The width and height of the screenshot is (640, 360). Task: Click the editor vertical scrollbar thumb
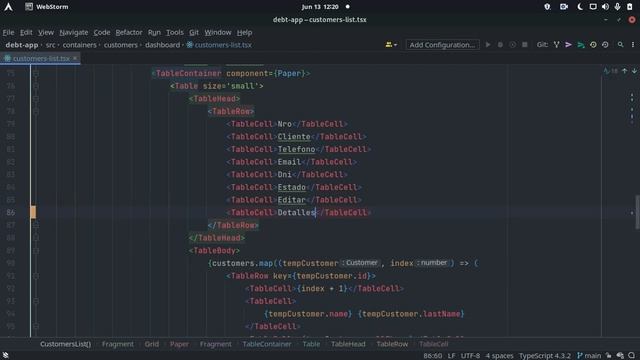(637, 212)
